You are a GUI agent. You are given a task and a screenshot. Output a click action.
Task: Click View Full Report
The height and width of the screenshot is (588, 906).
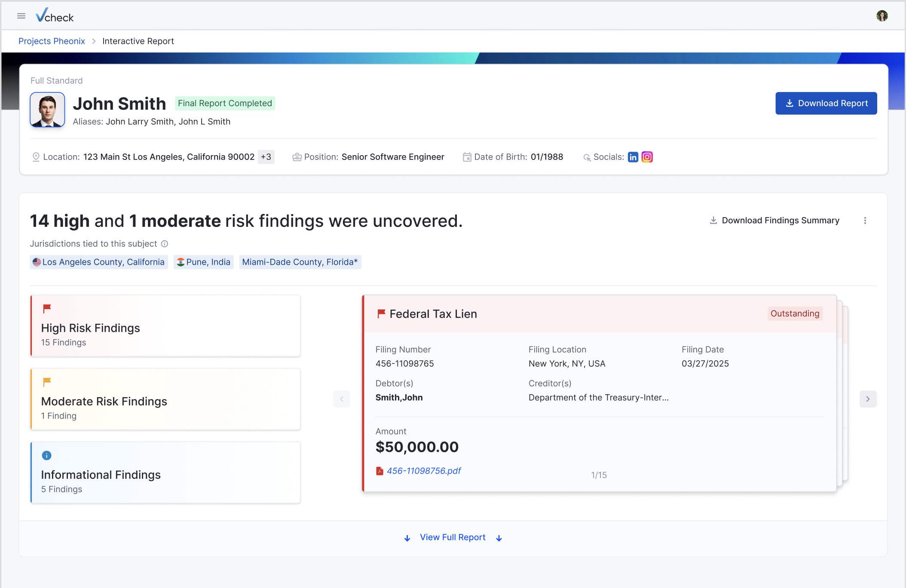coord(453,537)
